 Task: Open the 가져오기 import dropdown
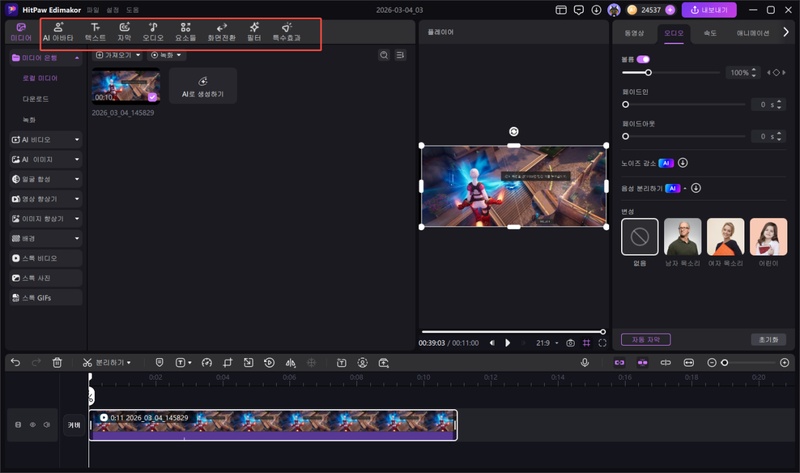coord(116,55)
